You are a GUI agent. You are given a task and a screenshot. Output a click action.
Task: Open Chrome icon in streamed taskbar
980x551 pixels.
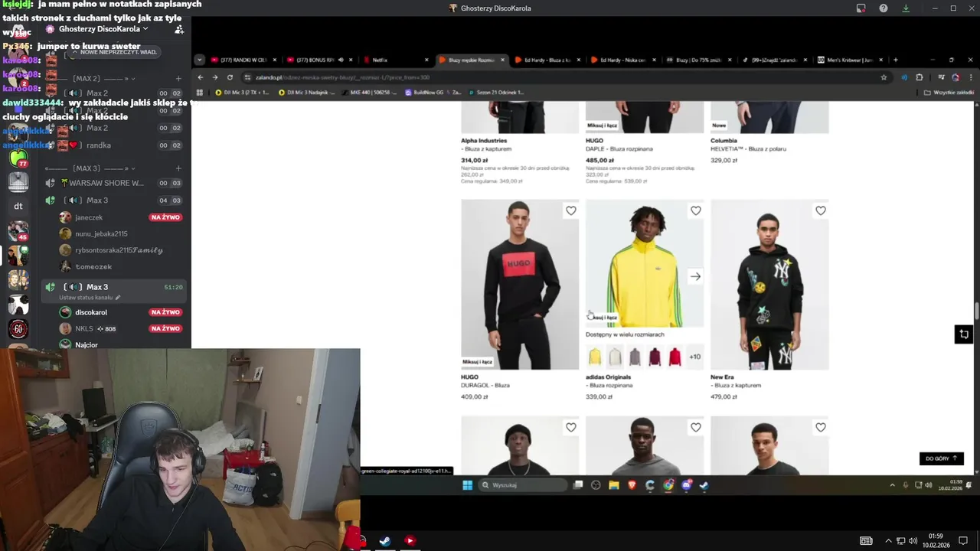pos(668,485)
